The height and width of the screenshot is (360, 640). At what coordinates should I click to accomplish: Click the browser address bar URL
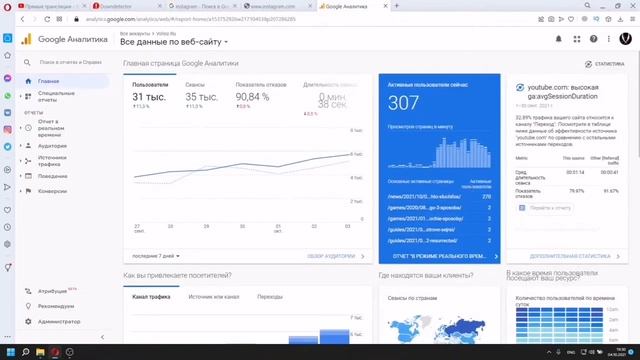click(190, 19)
